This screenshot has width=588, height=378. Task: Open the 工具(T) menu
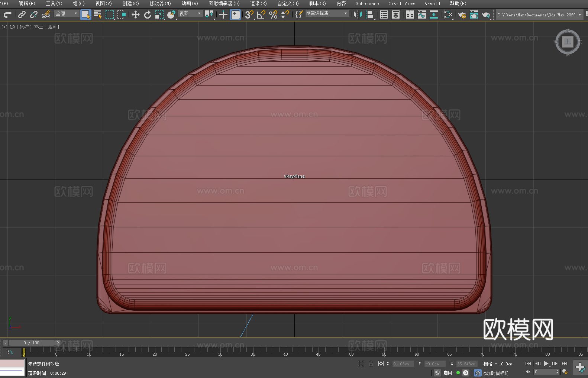[54, 3]
